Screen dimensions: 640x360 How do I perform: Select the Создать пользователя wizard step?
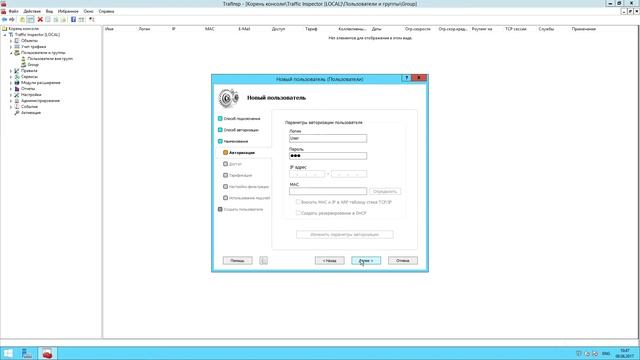240,209
